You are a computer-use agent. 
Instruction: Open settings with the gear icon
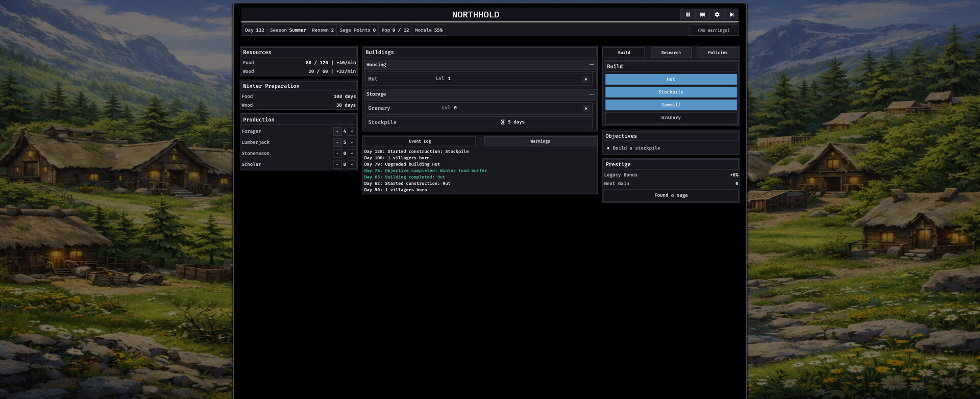717,15
